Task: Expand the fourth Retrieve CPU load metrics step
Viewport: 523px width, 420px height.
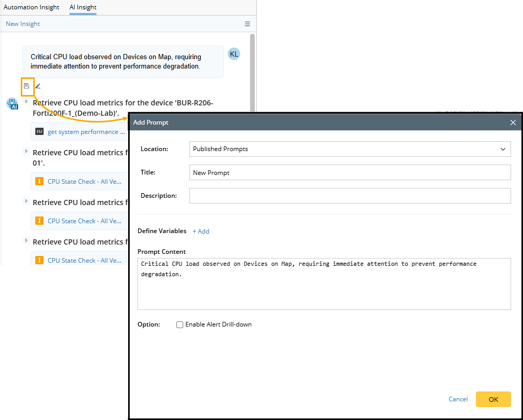Action: pos(26,241)
